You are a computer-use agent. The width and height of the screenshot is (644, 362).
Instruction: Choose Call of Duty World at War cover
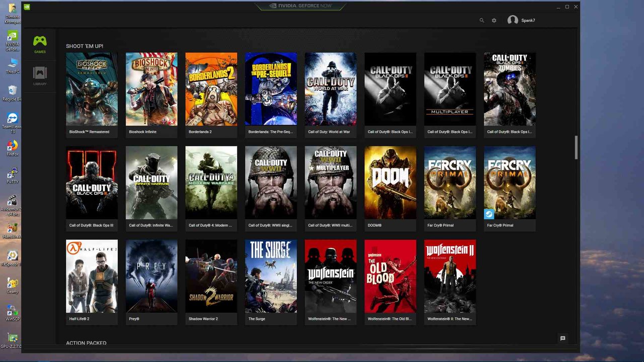pos(331,89)
